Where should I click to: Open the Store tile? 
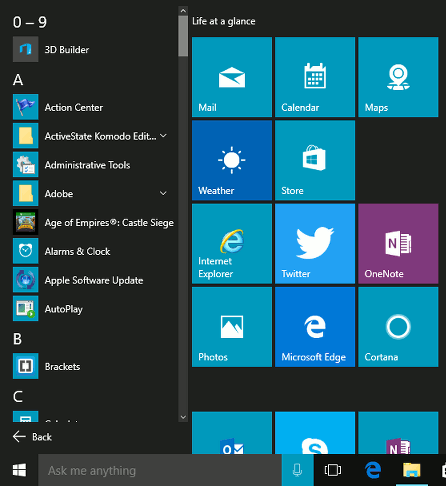coord(315,160)
